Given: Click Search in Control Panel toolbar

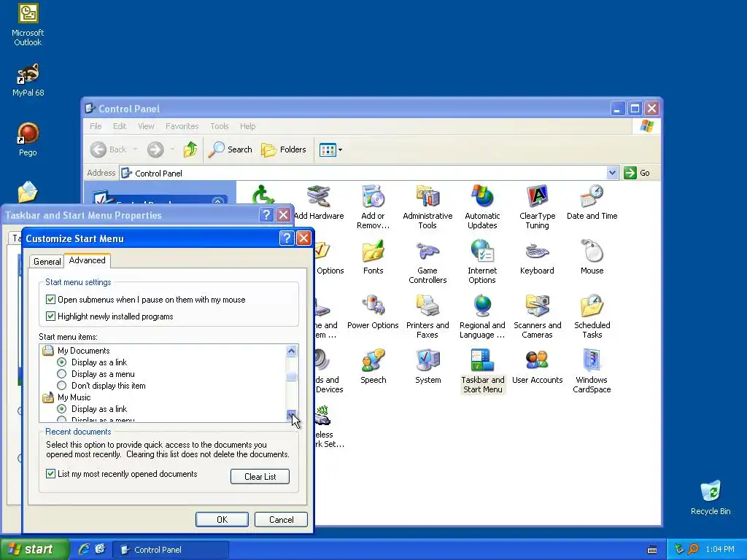Looking at the screenshot, I should tap(231, 149).
